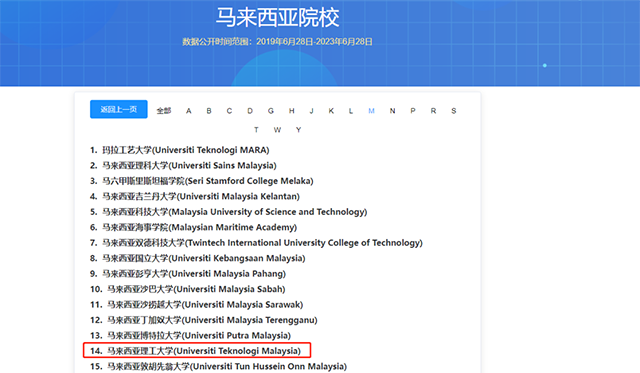Viewport: 640px width, 373px height.
Task: Open Malaysian Maritime Academy link
Action: 200,227
